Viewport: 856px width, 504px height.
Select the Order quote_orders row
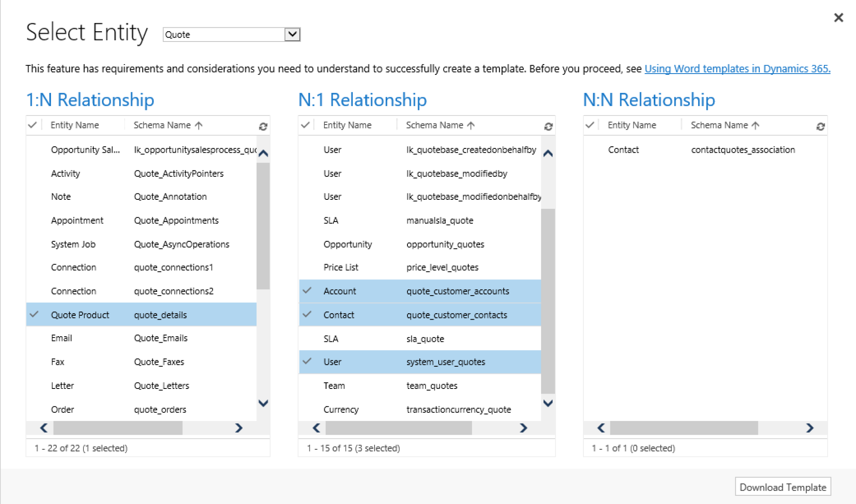tap(141, 409)
